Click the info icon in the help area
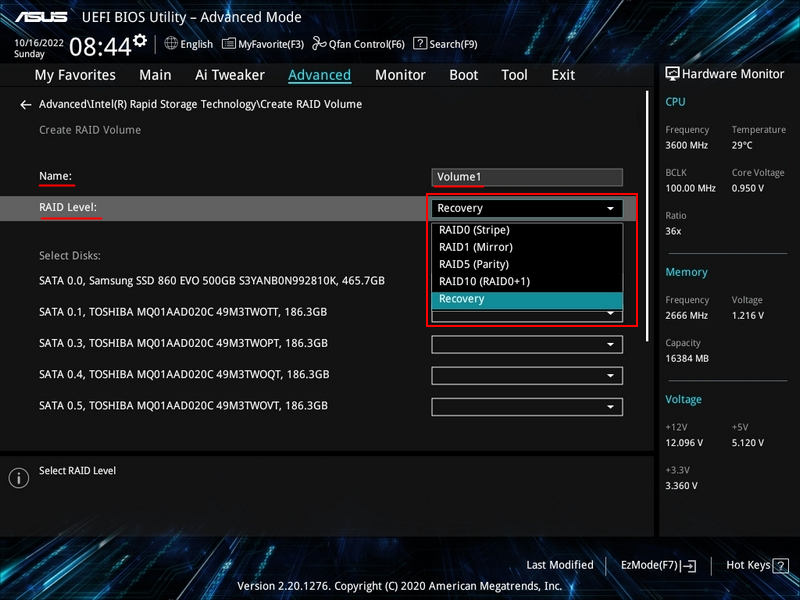800x600 pixels. pos(19,478)
